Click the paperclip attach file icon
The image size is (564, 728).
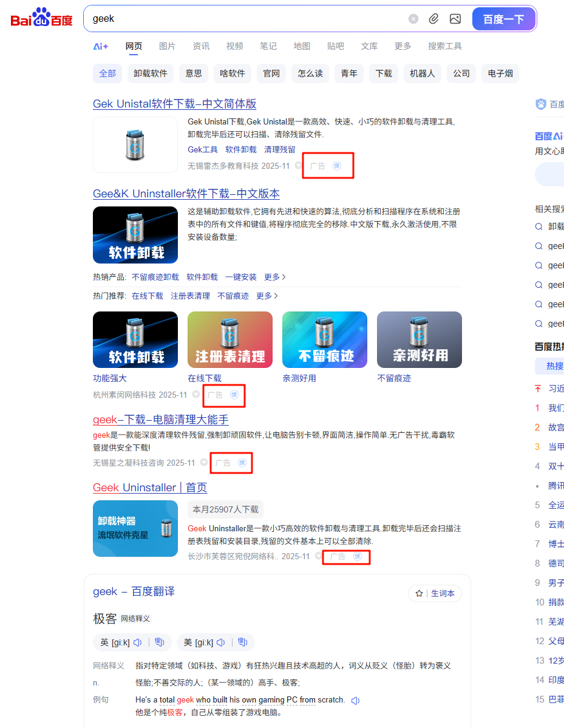click(433, 19)
